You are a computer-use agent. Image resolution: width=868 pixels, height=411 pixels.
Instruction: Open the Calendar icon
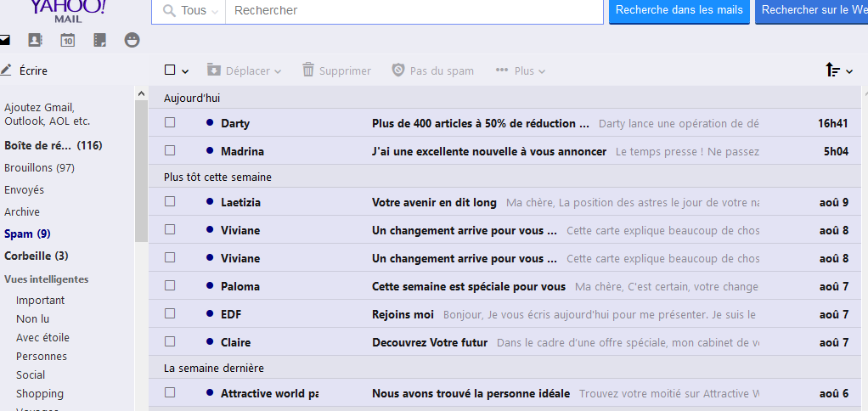[x=68, y=40]
